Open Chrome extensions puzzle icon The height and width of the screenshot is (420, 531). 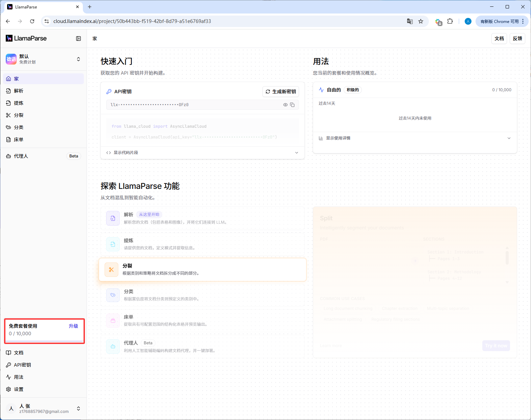pyautogui.click(x=450, y=21)
